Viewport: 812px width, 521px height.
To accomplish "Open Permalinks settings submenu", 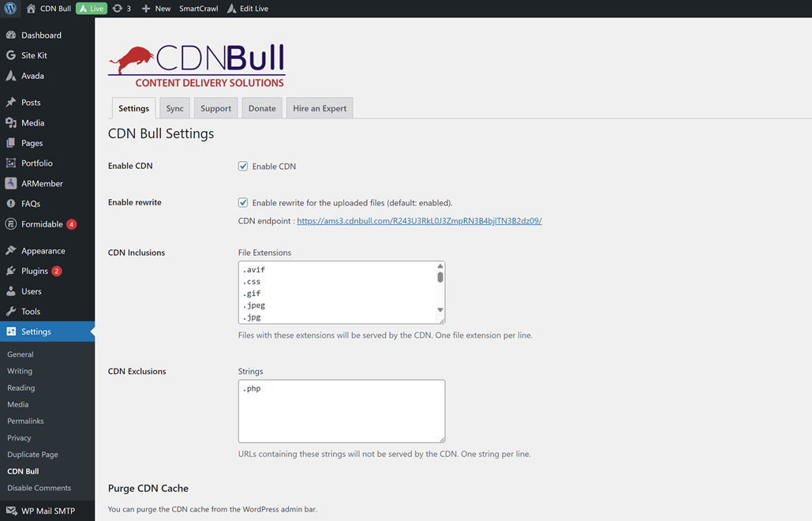I will coord(25,421).
